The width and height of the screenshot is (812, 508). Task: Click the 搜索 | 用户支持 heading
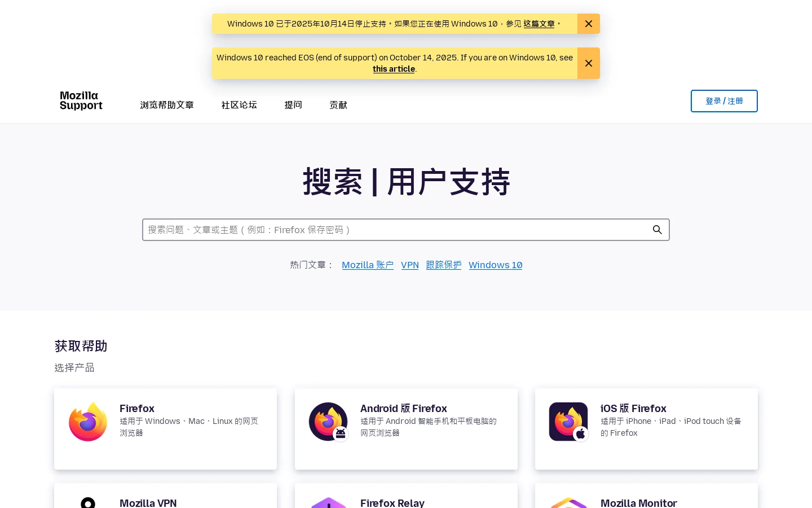[x=406, y=182]
